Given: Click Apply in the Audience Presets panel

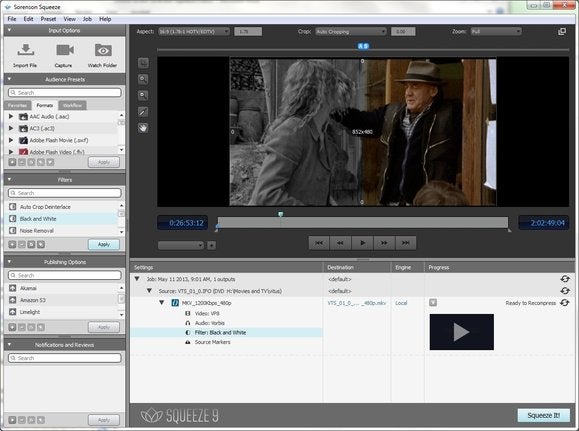Looking at the screenshot, I should click(x=104, y=162).
